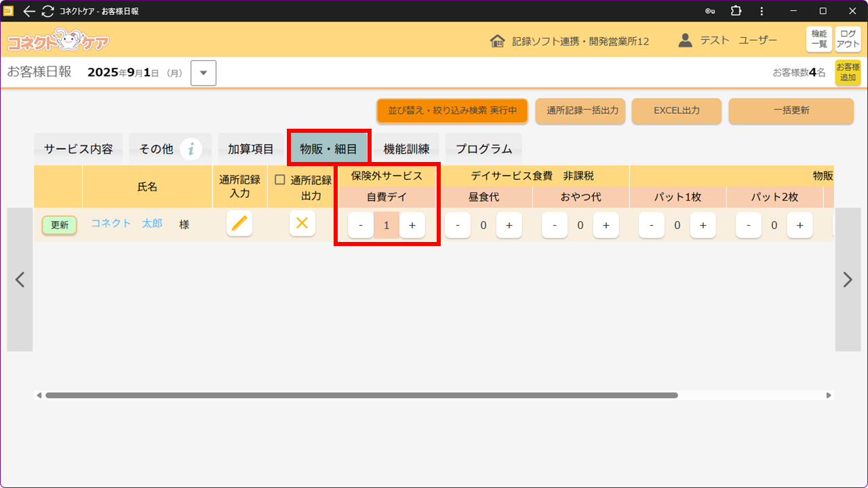Click the EXCEL出力 button
868x488 pixels.
(x=676, y=110)
